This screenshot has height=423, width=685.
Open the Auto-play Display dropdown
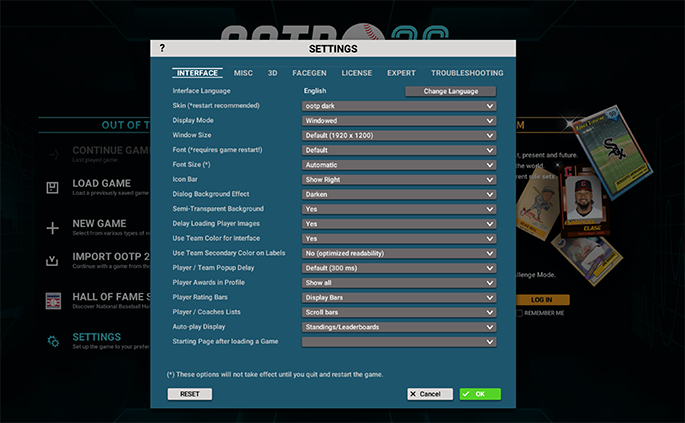(x=399, y=327)
